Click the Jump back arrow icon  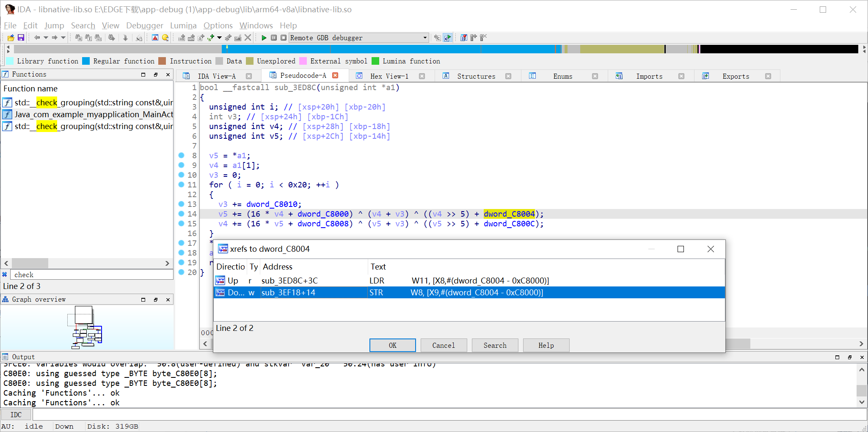37,38
